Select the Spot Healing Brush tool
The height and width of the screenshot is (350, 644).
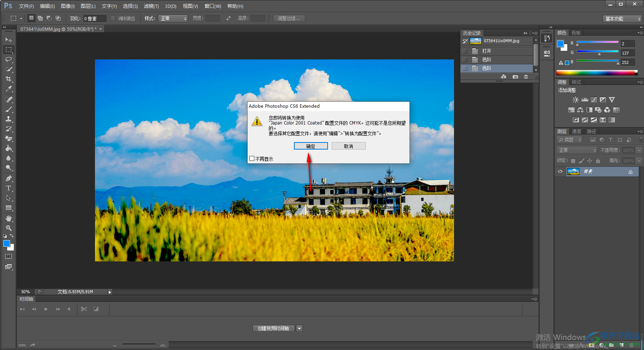point(9,99)
